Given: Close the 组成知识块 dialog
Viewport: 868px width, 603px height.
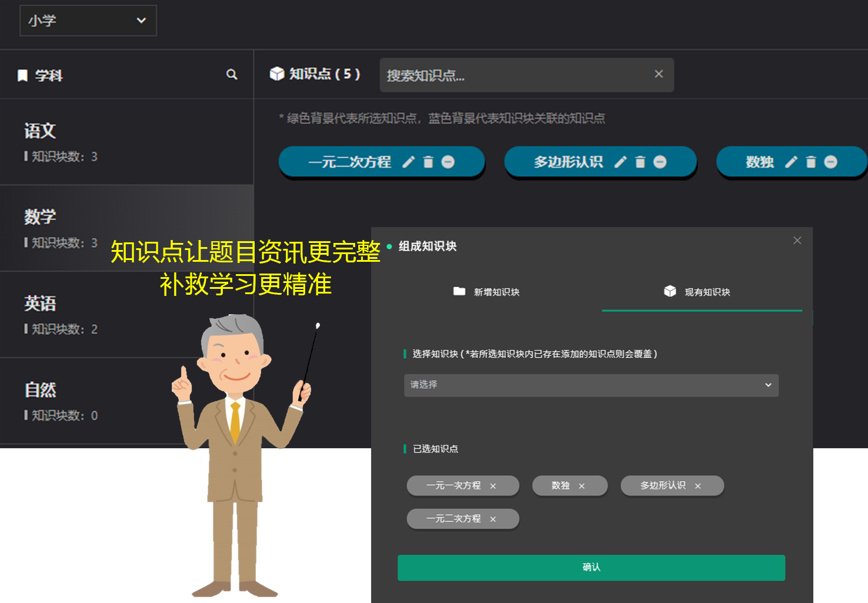Looking at the screenshot, I should click(797, 241).
